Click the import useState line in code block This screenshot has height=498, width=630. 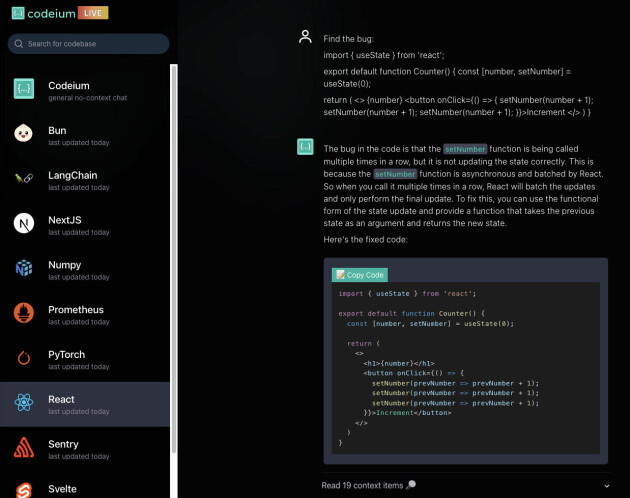[x=407, y=294]
